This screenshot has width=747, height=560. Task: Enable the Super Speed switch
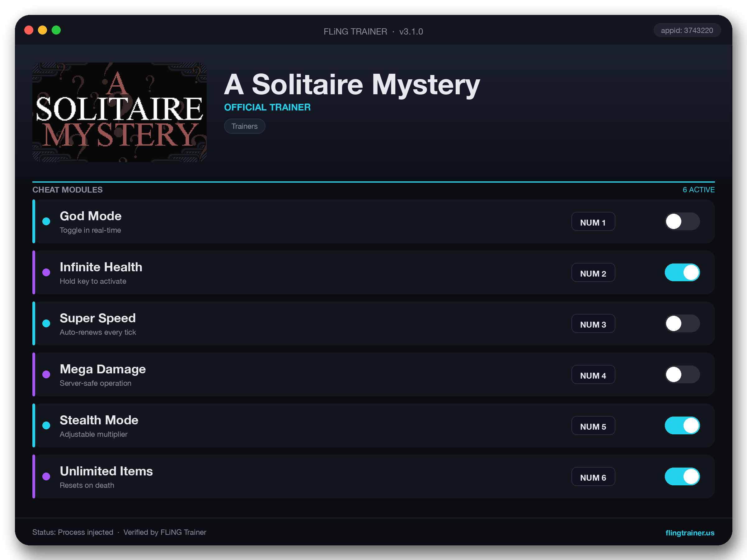tap(682, 323)
